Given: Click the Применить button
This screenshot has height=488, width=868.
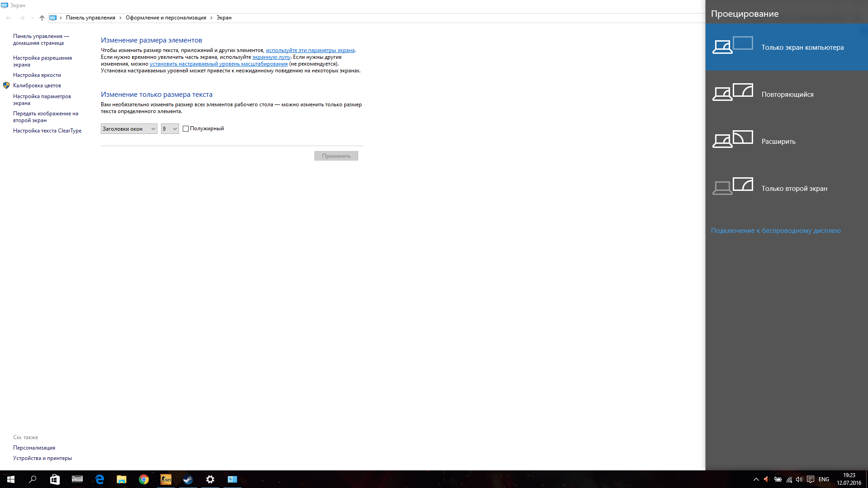Looking at the screenshot, I should pos(336,156).
